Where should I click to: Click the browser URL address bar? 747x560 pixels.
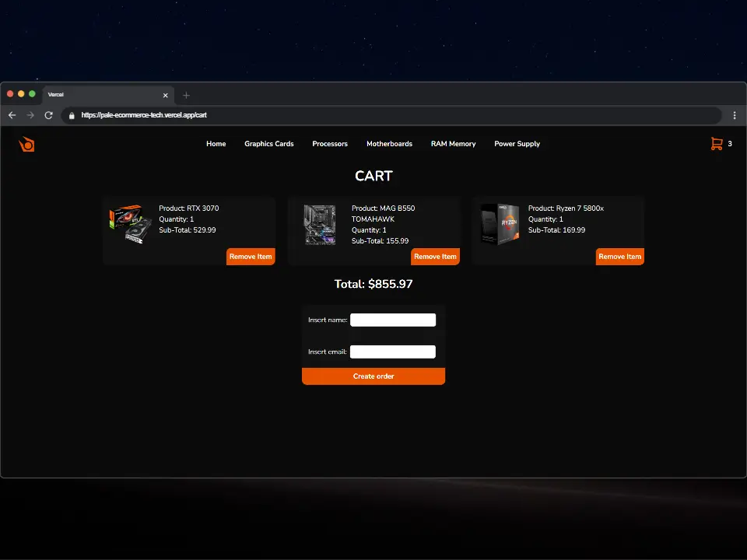click(x=391, y=115)
